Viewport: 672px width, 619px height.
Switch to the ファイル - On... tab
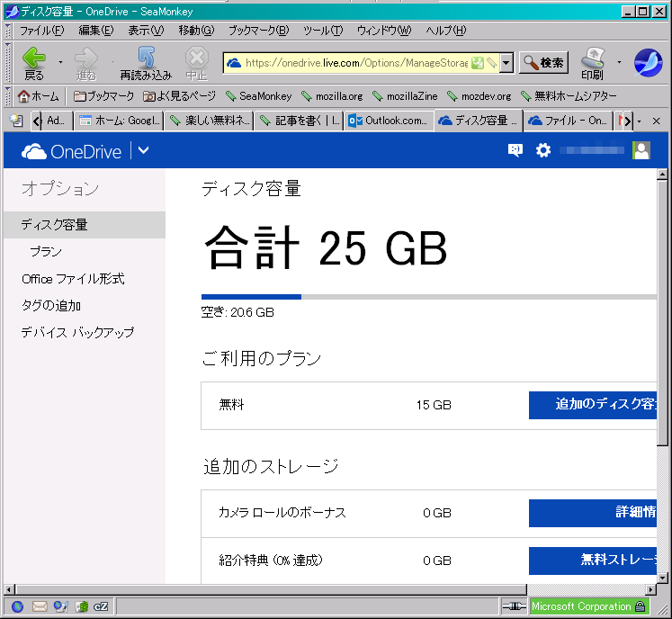tap(569, 121)
